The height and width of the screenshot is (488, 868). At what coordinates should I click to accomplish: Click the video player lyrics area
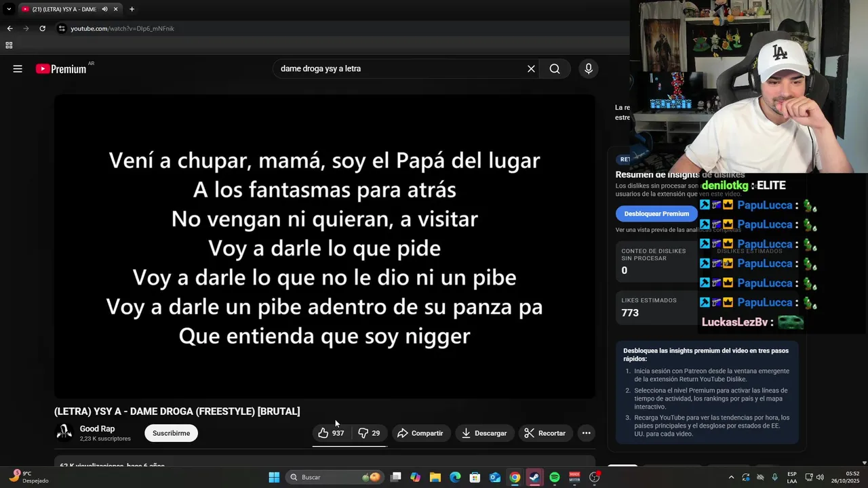[x=325, y=247]
